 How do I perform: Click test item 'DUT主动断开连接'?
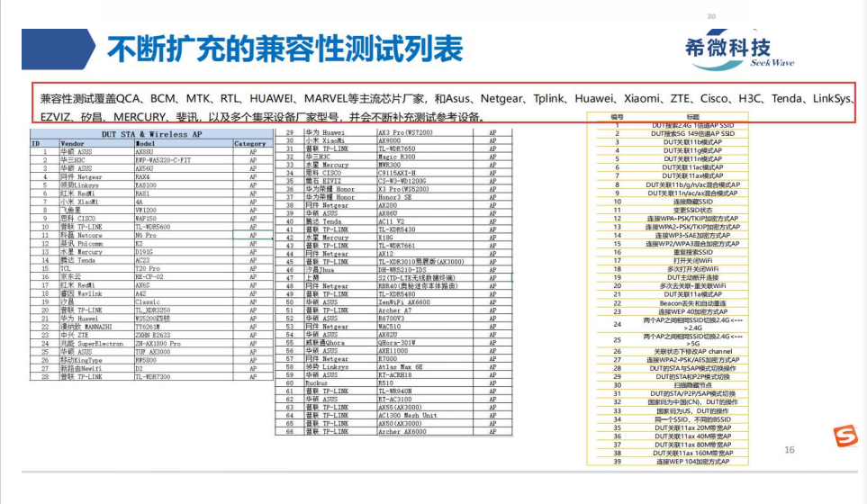pyautogui.click(x=693, y=277)
